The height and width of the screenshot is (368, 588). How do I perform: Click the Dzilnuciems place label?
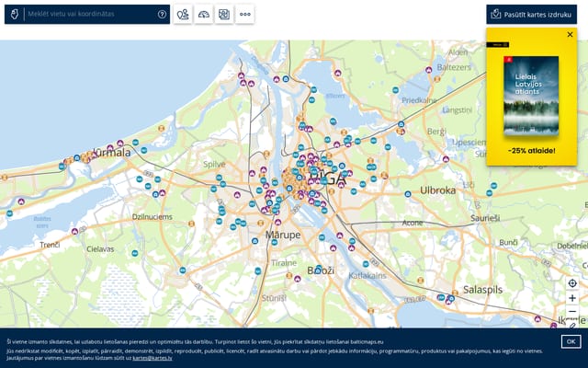tap(153, 217)
